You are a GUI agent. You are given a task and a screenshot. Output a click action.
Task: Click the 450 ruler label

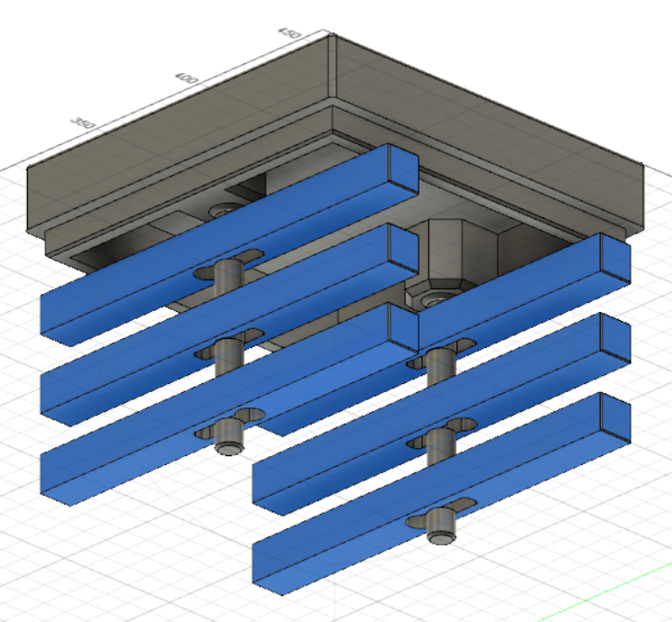[290, 32]
